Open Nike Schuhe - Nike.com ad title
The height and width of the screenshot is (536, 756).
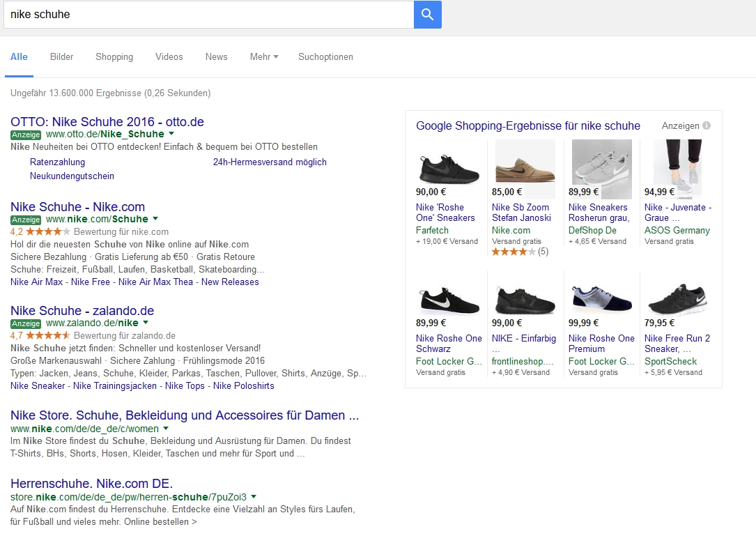[x=77, y=206]
